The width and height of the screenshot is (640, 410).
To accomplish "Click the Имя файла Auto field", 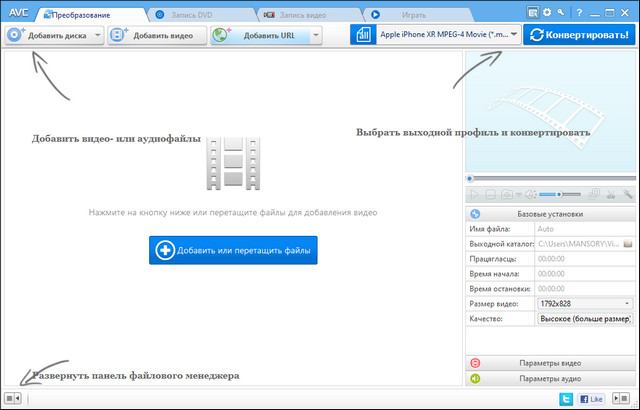I will tap(585, 229).
